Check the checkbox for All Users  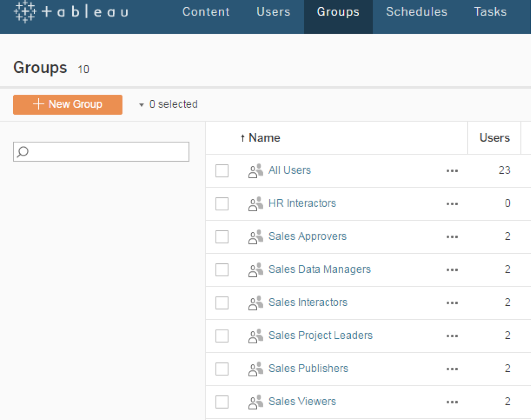(222, 171)
